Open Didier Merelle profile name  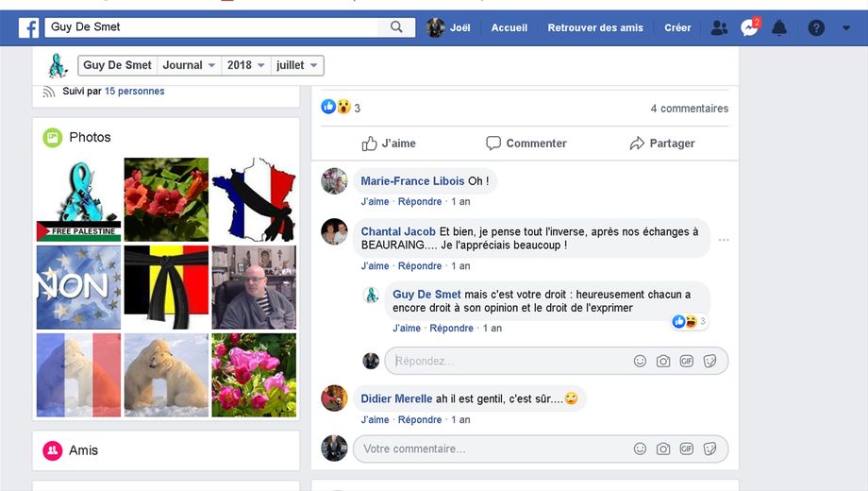click(396, 398)
